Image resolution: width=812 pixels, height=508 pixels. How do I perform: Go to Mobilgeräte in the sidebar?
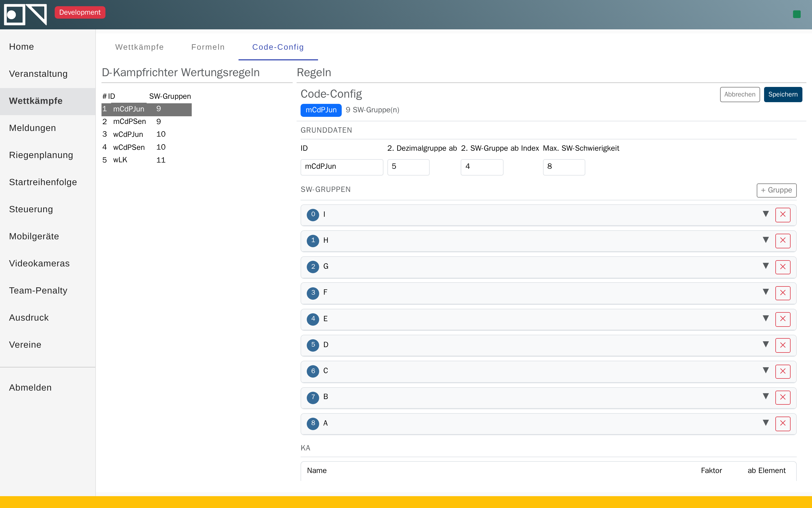click(x=48, y=237)
